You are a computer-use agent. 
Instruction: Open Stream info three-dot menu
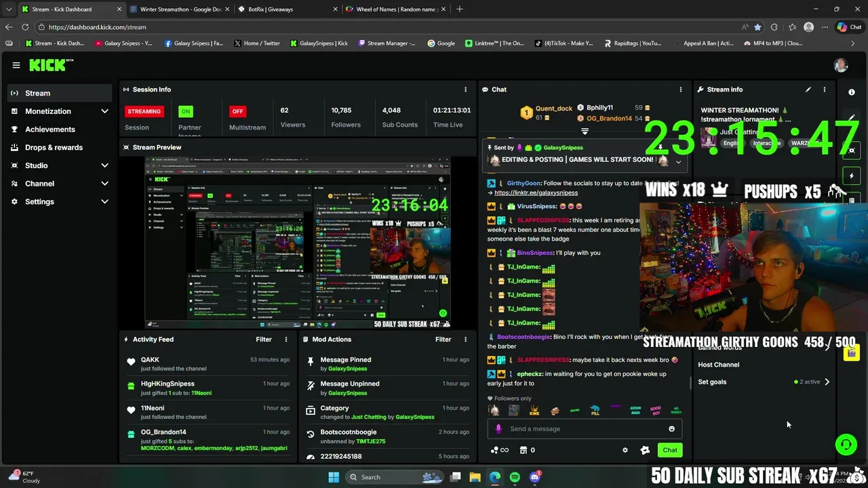coord(824,89)
